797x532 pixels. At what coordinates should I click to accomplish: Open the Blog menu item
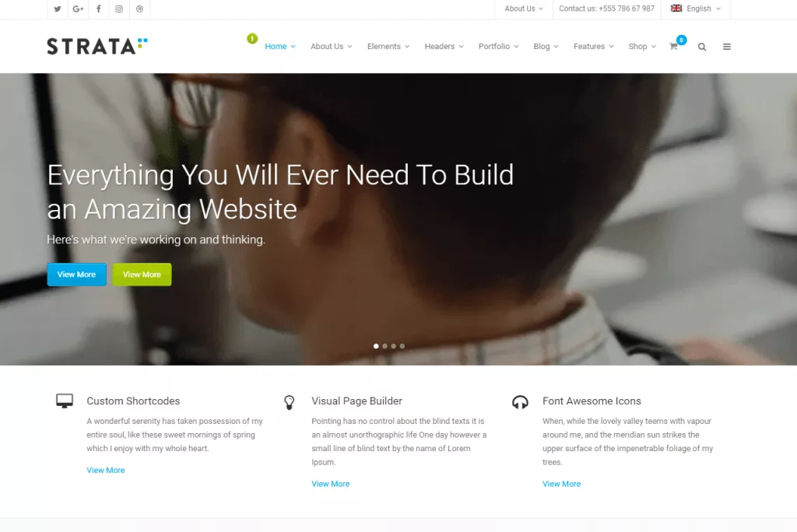pyautogui.click(x=546, y=46)
